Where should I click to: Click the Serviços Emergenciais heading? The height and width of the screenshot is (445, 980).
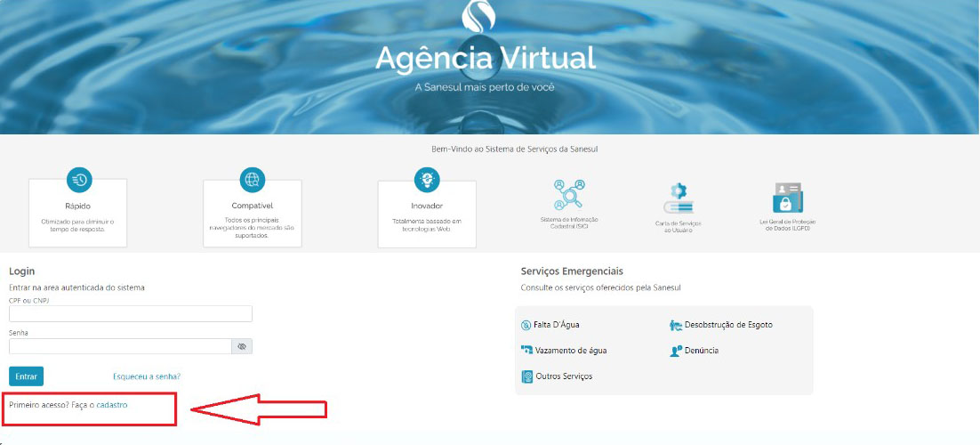(572, 271)
